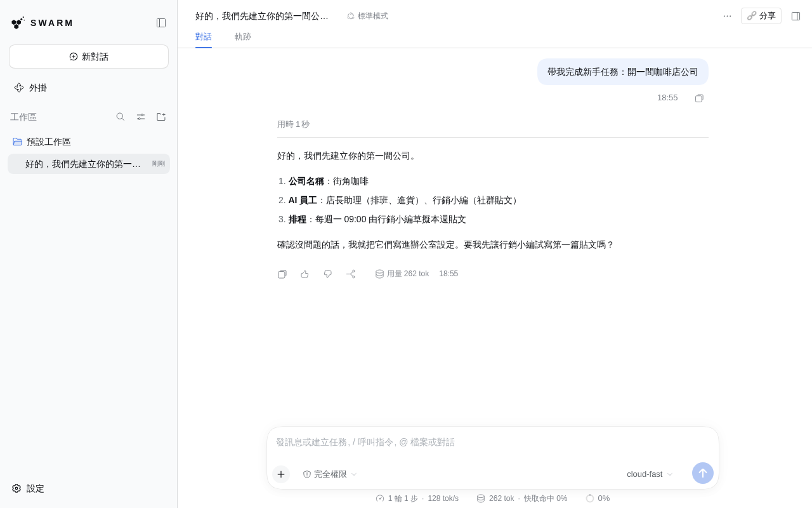Search the 工作區 list

coord(121,117)
